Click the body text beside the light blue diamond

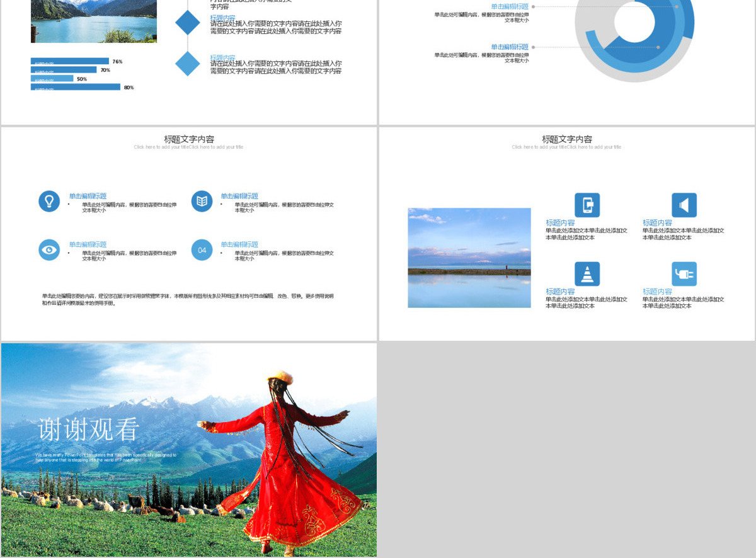(x=276, y=67)
